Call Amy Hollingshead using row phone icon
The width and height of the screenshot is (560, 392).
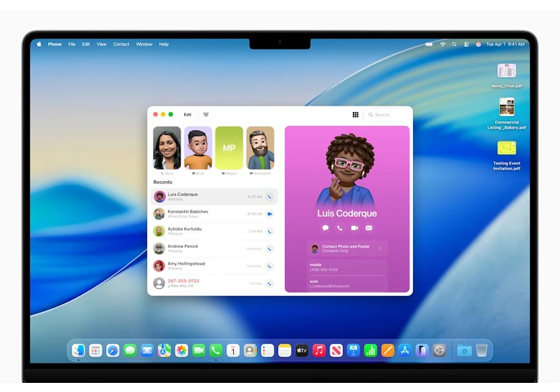(269, 266)
